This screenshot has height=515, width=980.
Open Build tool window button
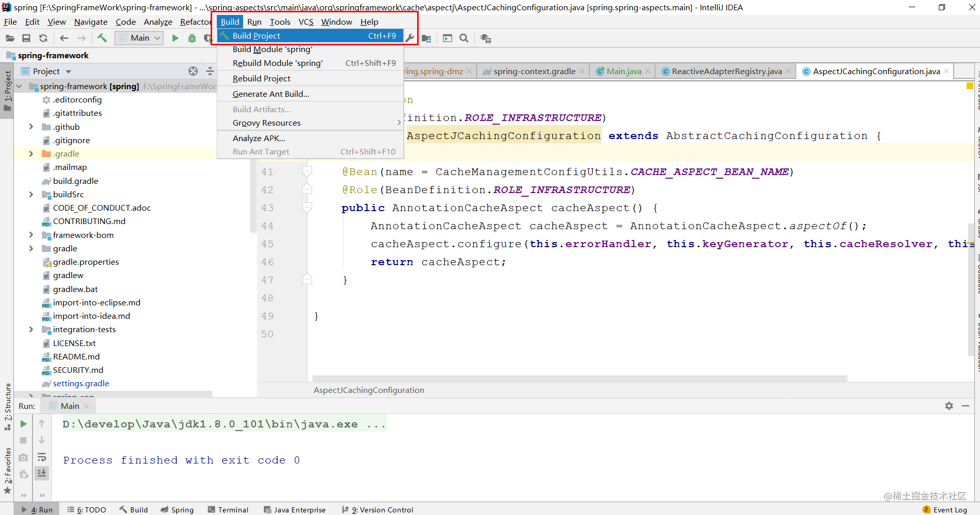pos(134,510)
